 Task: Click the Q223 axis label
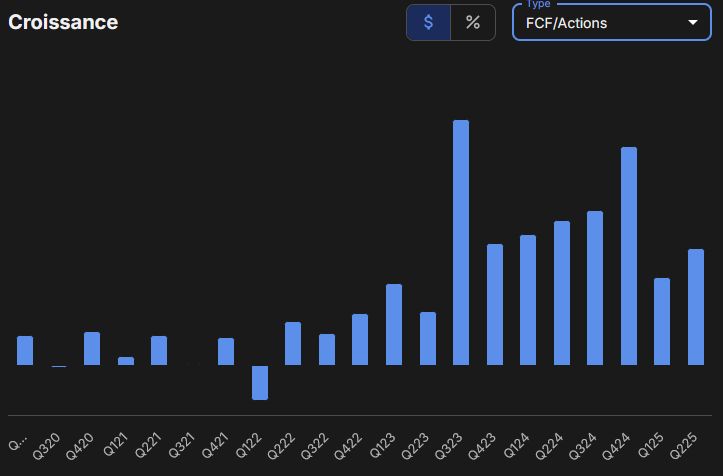(415, 446)
